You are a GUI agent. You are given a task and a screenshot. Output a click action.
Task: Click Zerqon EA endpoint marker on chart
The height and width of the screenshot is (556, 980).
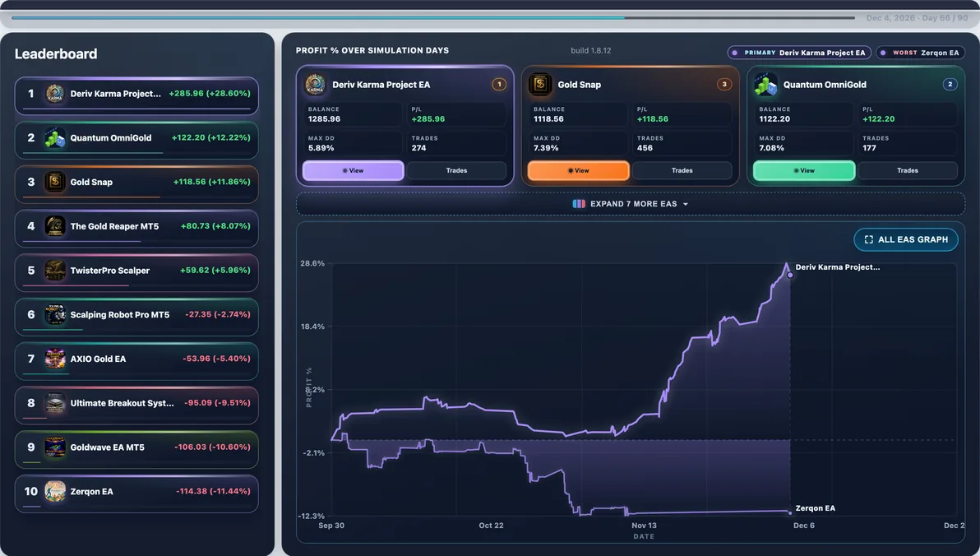790,512
